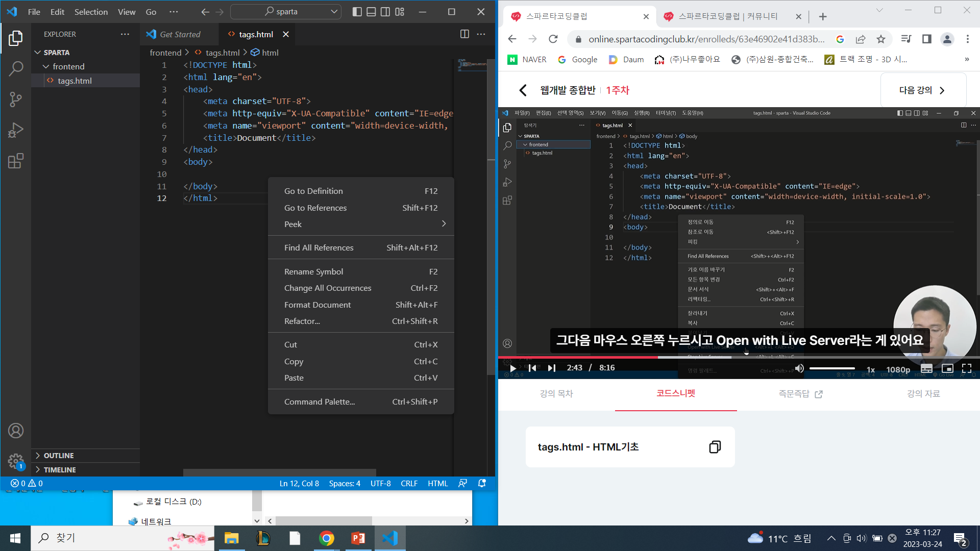Viewport: 980px width, 551px height.
Task: Open the sparta command center search
Action: tap(286, 12)
